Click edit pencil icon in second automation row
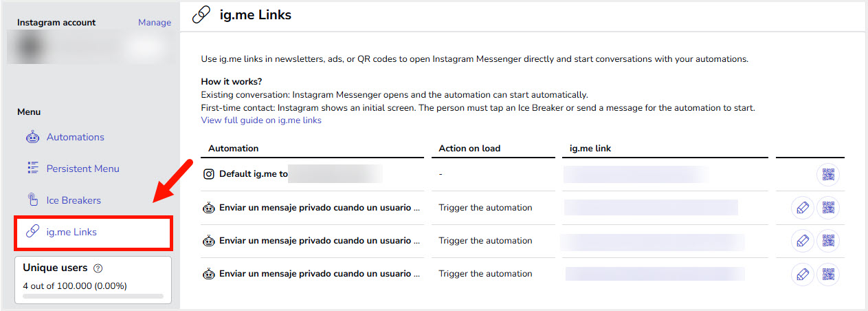 click(x=802, y=241)
